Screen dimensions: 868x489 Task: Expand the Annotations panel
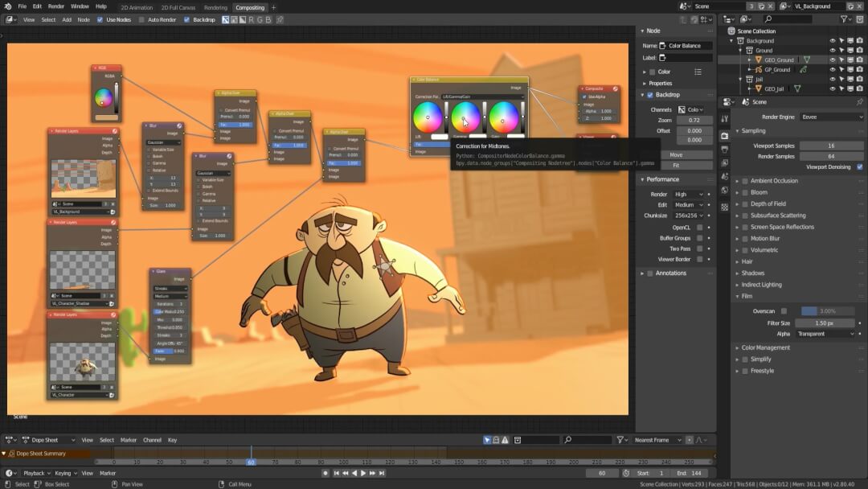pos(642,273)
